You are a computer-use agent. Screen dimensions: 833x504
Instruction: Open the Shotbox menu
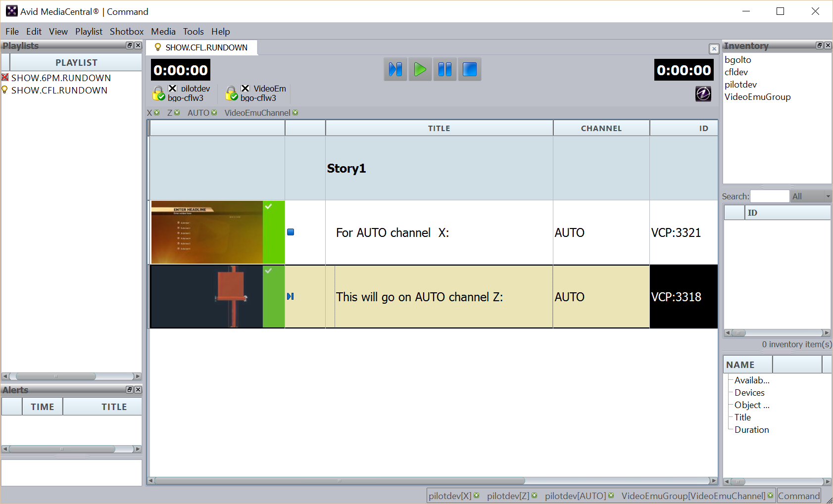[127, 31]
